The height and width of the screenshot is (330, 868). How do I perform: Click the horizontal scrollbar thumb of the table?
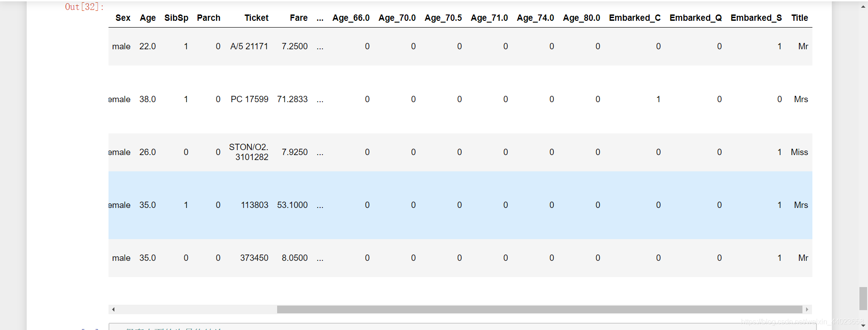coord(540,310)
